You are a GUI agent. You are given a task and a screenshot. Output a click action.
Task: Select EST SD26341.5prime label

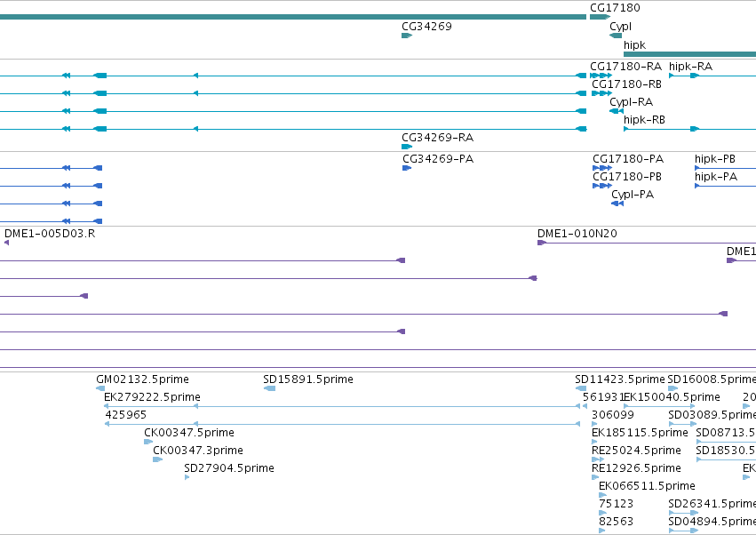pyautogui.click(x=712, y=505)
